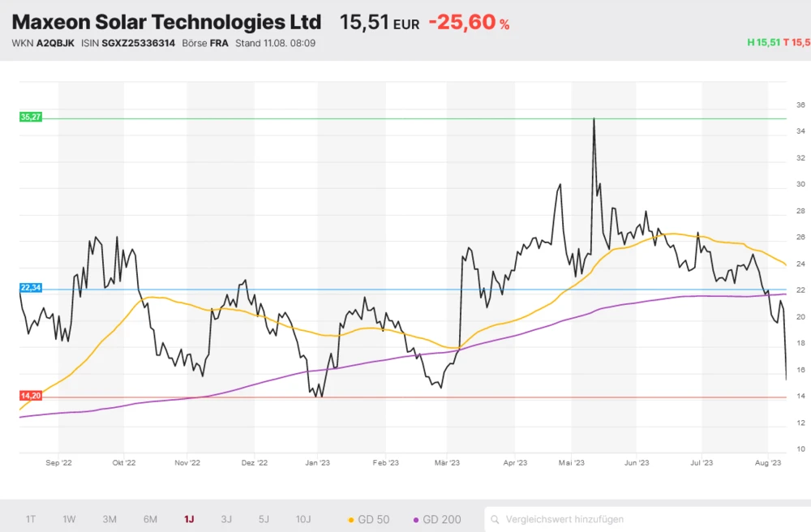Image resolution: width=811 pixels, height=532 pixels.
Task: Click the Maxeon Solar Technologies Ltd title
Action: pyautogui.click(x=166, y=22)
